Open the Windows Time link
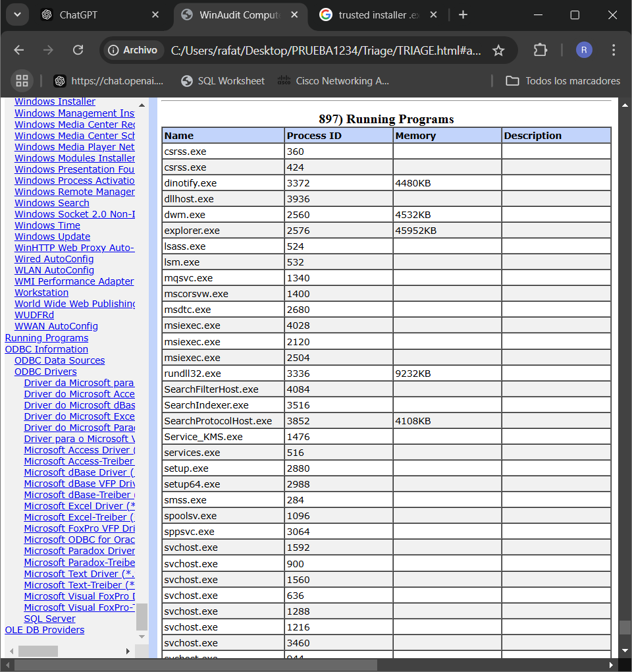 click(x=47, y=225)
